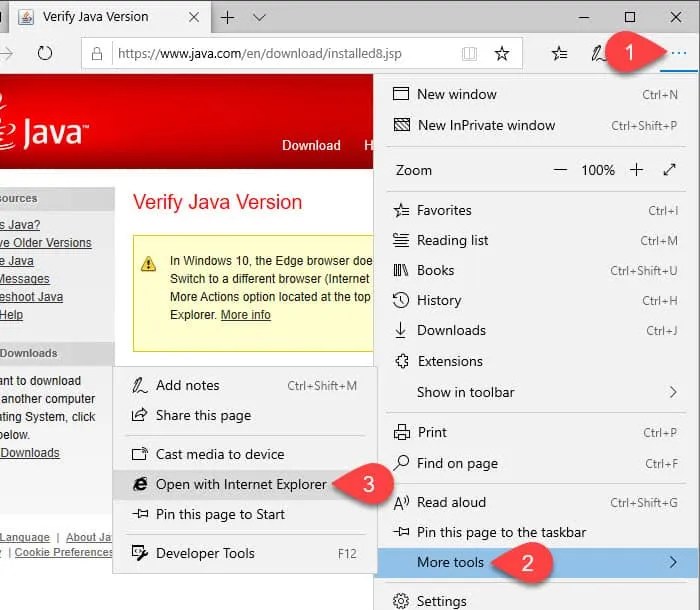Click the Java favicon on the tab
This screenshot has height=610, width=700.
tap(26, 17)
